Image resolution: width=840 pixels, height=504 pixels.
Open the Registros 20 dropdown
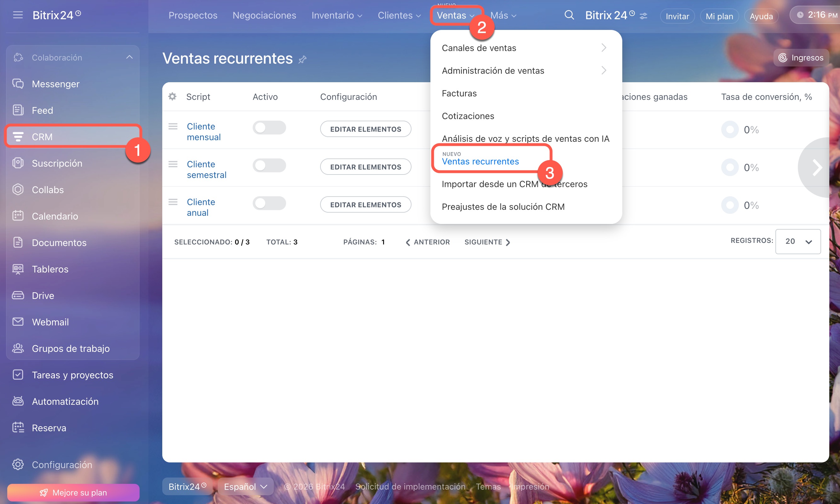[797, 242]
